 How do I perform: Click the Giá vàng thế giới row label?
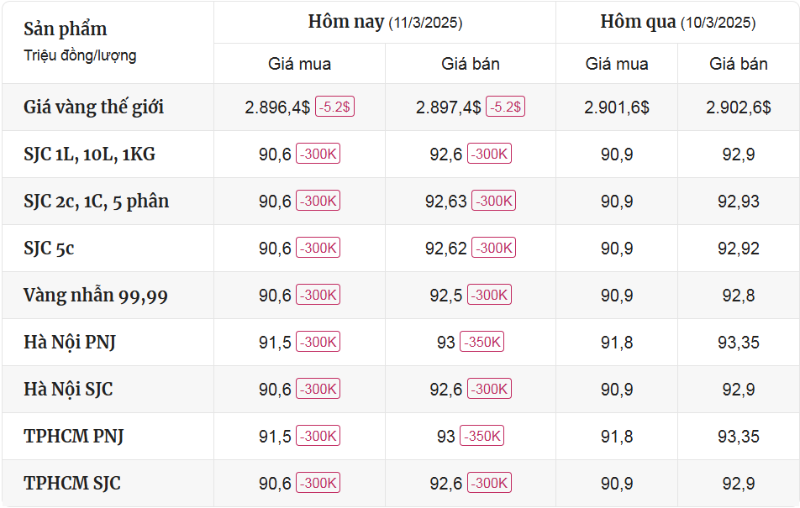[x=93, y=107]
